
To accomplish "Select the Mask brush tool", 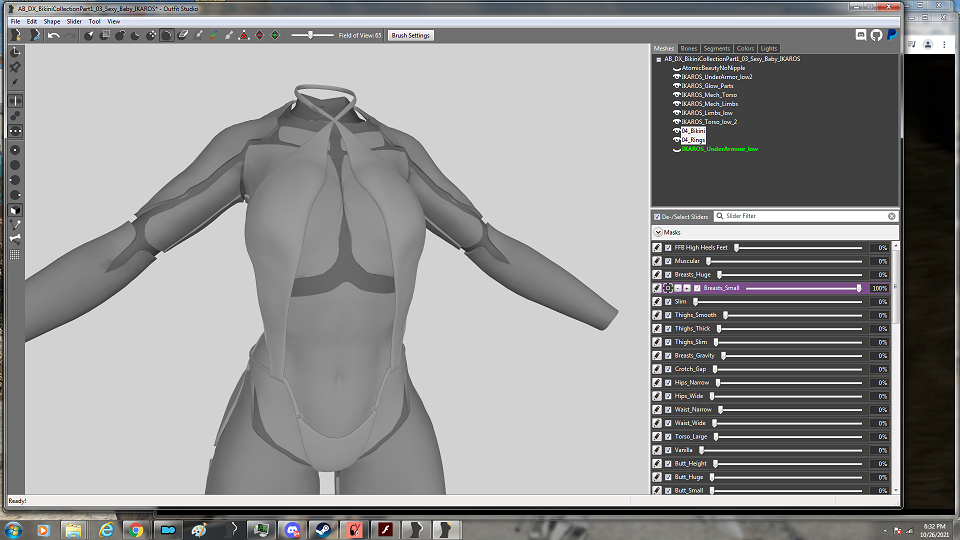I will [x=105, y=36].
